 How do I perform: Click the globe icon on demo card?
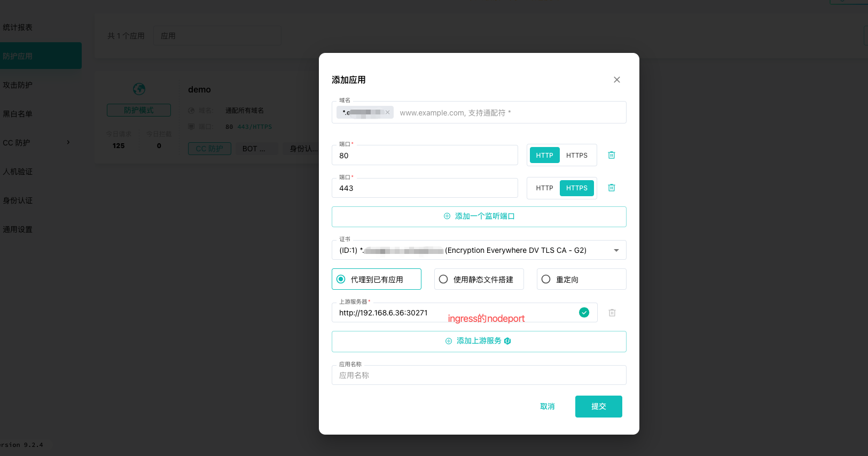[139, 89]
